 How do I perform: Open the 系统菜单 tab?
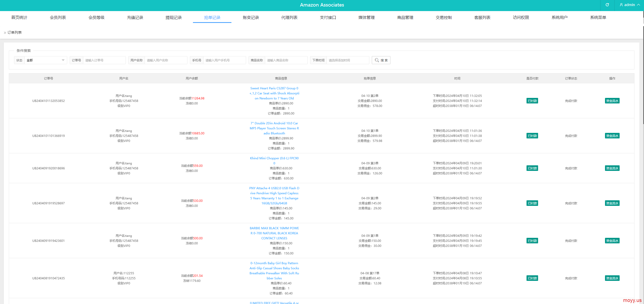click(598, 17)
